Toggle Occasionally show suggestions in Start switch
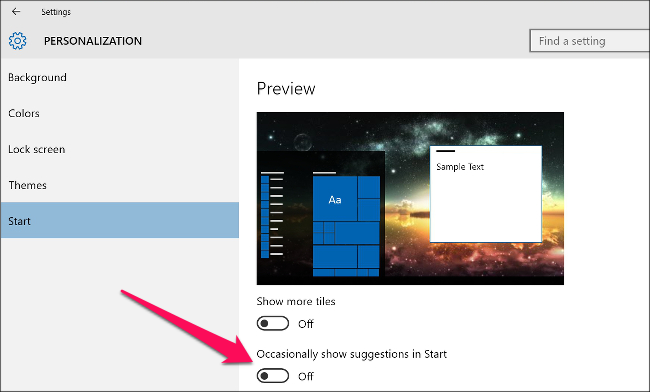Image resolution: width=650 pixels, height=392 pixels. [x=272, y=376]
